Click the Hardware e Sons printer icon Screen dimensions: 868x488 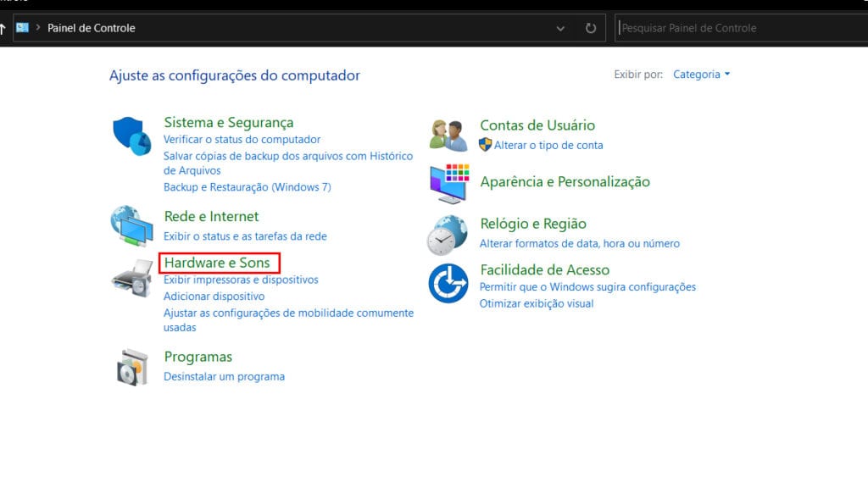pos(132,278)
